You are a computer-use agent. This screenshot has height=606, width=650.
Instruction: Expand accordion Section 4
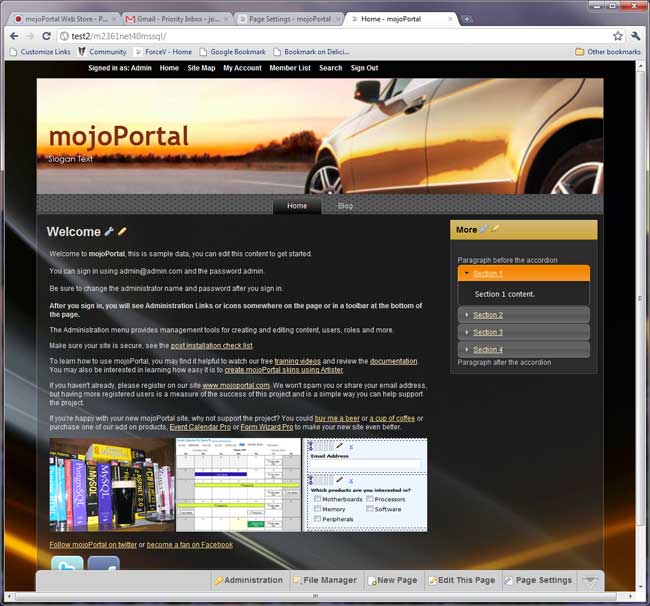click(487, 349)
